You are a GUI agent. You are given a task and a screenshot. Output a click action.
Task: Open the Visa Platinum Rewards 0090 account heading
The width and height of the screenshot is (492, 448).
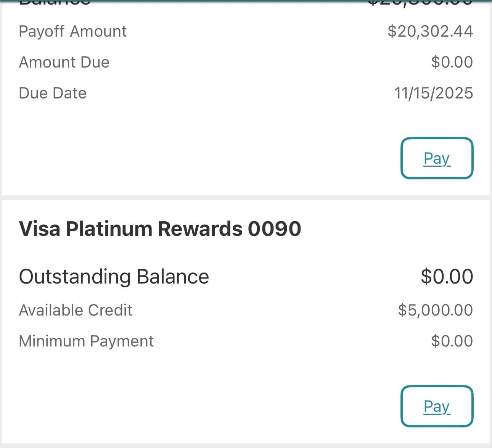[x=160, y=229]
